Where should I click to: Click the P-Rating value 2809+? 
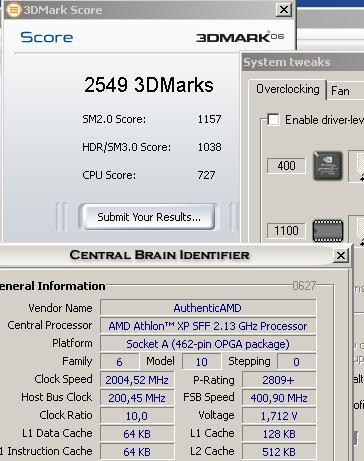[279, 380]
